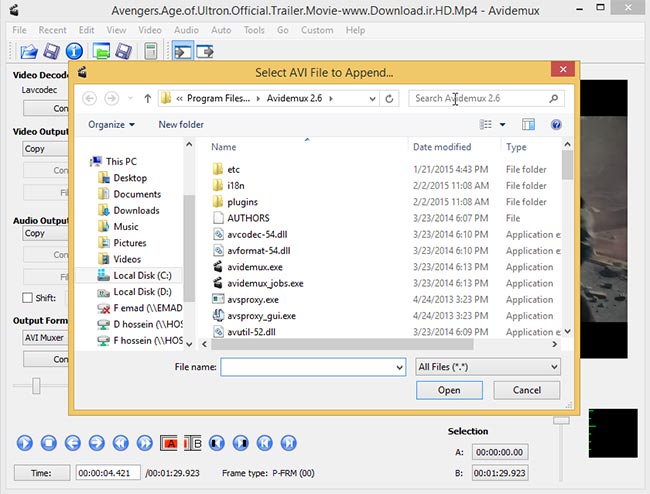650x494 pixels.
Task: Click the navigation slider on the left
Action: 38,385
